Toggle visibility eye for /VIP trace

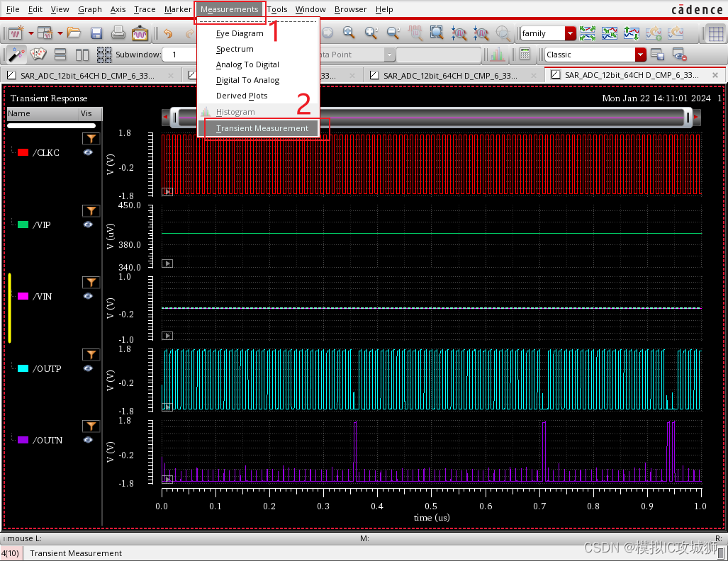click(x=88, y=225)
